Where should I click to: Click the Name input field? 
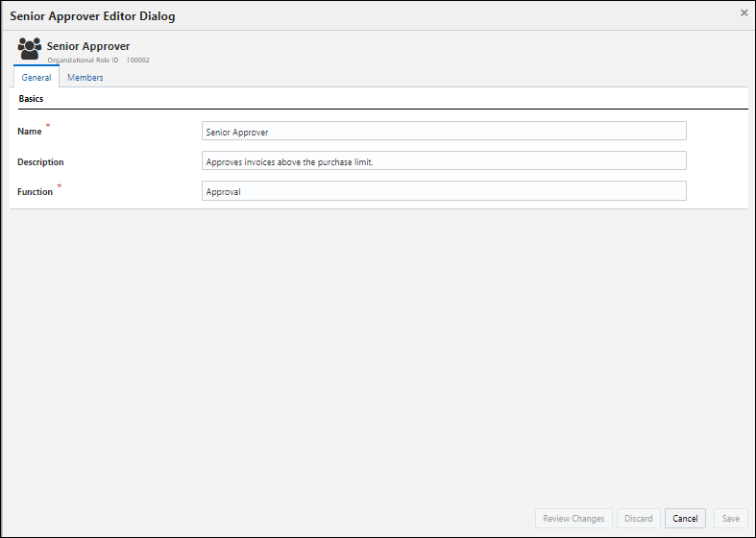pyautogui.click(x=444, y=131)
